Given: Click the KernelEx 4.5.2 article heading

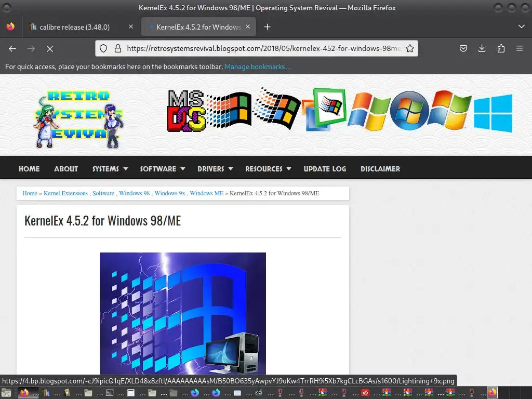Looking at the screenshot, I should [103, 220].
